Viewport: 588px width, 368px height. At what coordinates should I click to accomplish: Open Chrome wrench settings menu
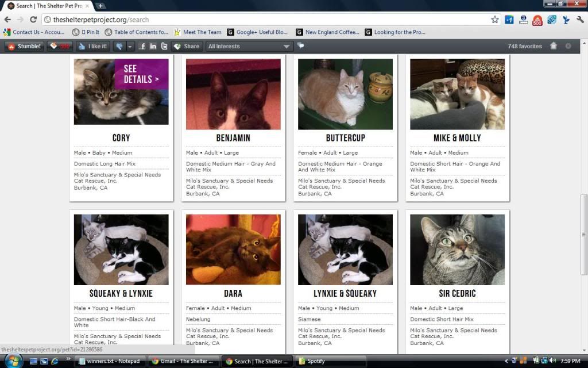(x=580, y=20)
